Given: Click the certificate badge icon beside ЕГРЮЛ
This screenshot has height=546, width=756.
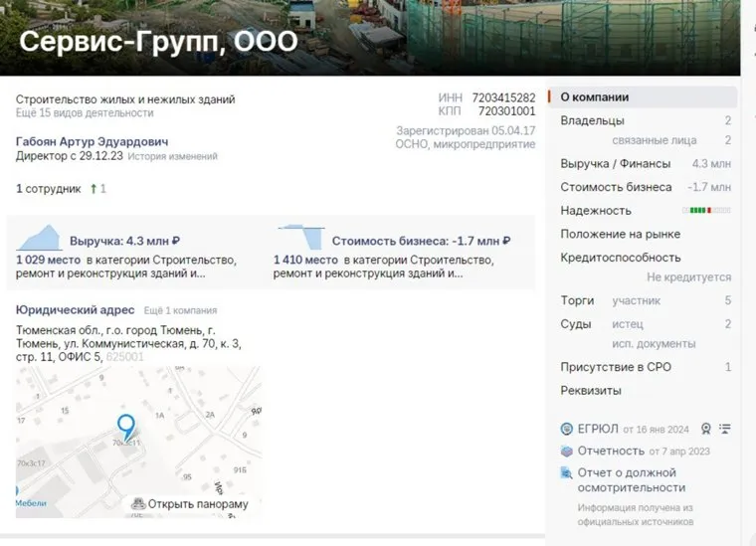Looking at the screenshot, I should pyautogui.click(x=705, y=430).
